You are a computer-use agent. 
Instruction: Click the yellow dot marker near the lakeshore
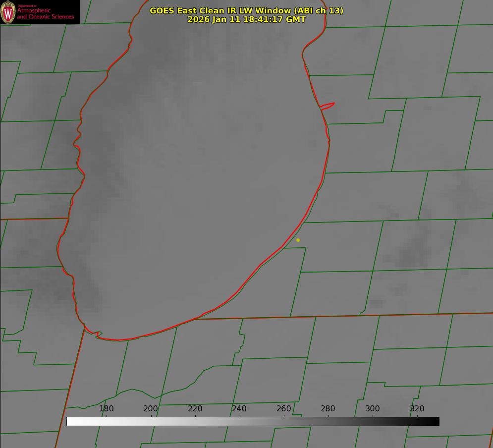(298, 240)
